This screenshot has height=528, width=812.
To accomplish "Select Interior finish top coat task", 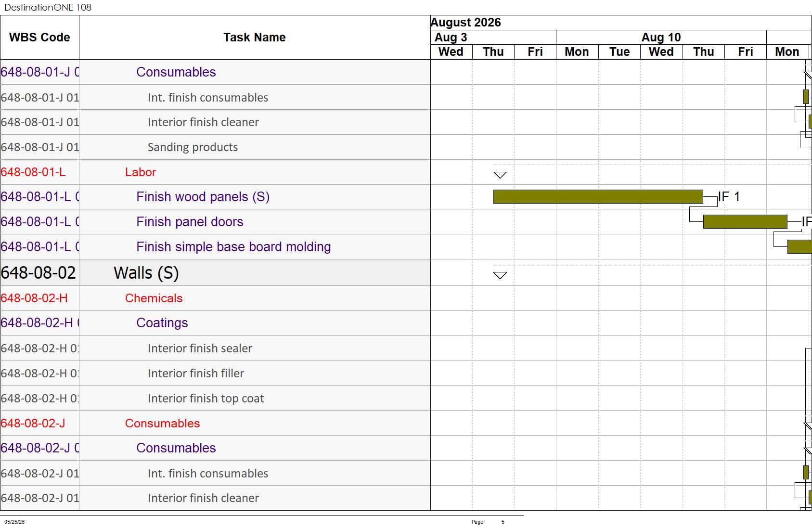I will (x=206, y=398).
